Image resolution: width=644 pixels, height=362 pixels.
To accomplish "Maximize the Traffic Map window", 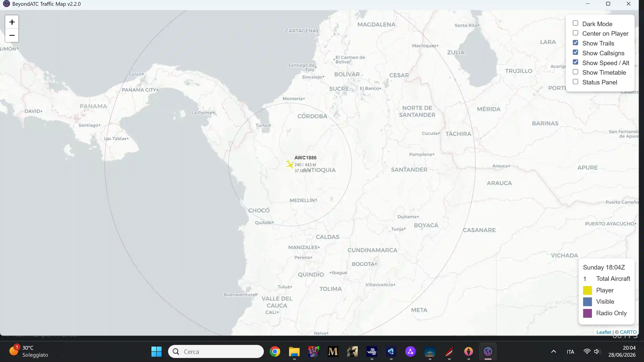I will click(608, 4).
